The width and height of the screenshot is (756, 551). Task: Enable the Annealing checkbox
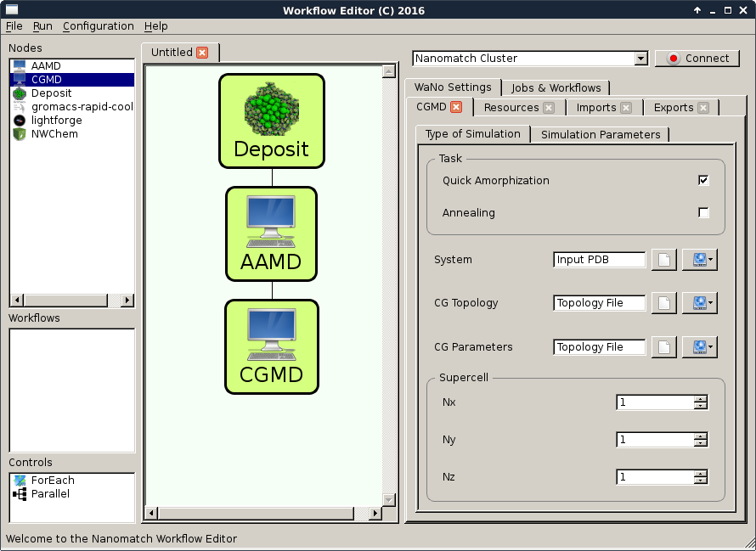[703, 213]
